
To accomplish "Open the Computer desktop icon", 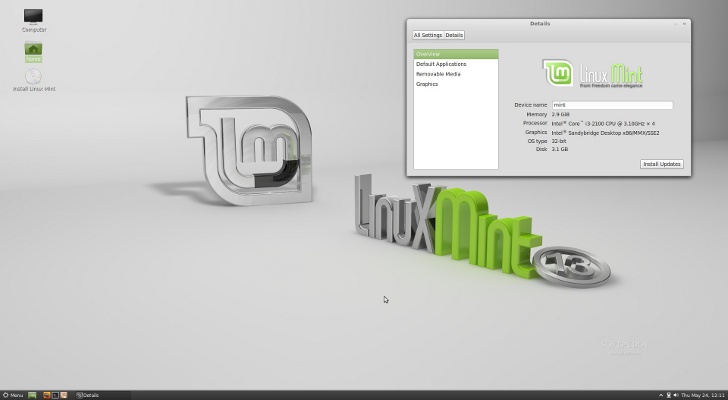I will (x=33, y=20).
